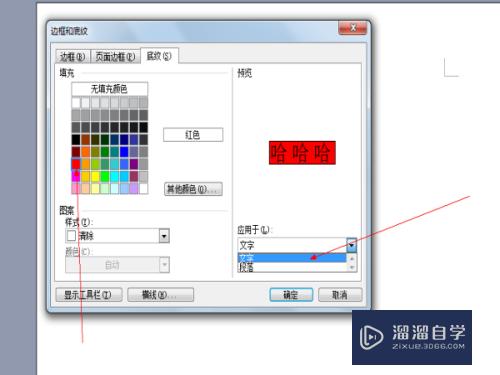Pick the pure black swatch under the grays
The image size is (500, 375).
click(x=76, y=140)
